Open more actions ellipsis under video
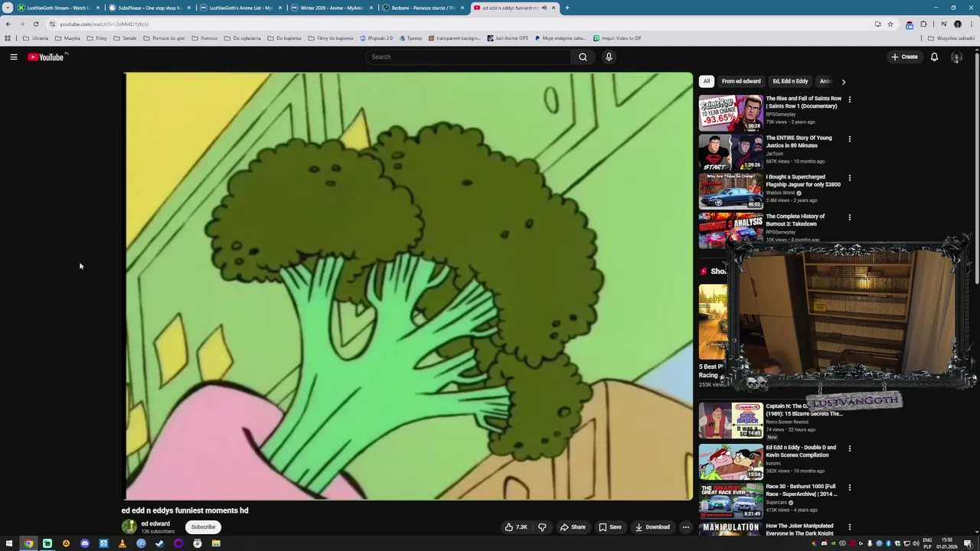This screenshot has width=980, height=551. point(686,527)
